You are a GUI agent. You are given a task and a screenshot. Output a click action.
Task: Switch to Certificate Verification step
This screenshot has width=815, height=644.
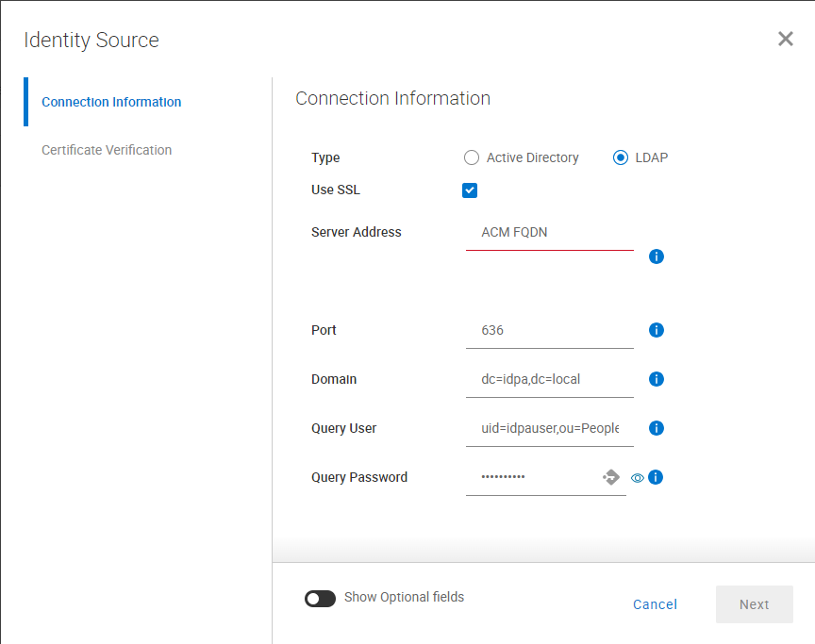[x=106, y=150]
